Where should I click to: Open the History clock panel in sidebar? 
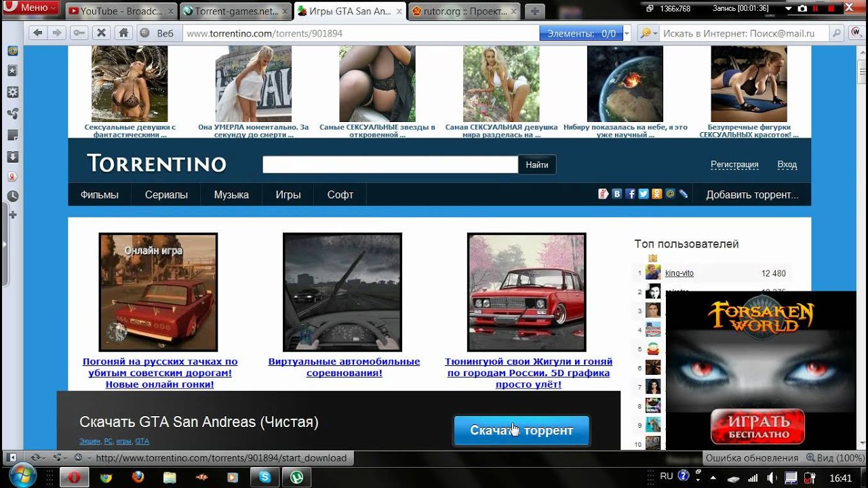pos(12,197)
